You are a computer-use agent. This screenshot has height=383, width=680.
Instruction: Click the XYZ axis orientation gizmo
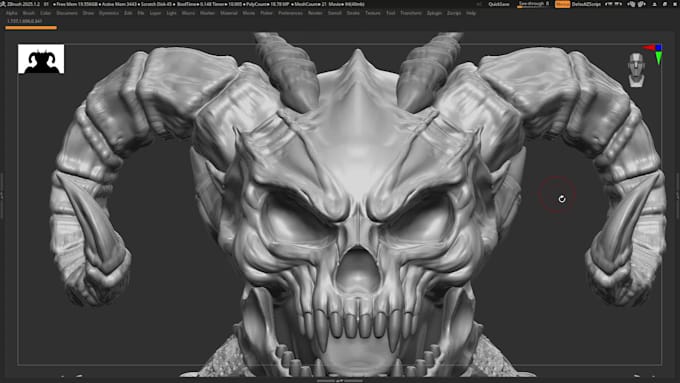[654, 54]
